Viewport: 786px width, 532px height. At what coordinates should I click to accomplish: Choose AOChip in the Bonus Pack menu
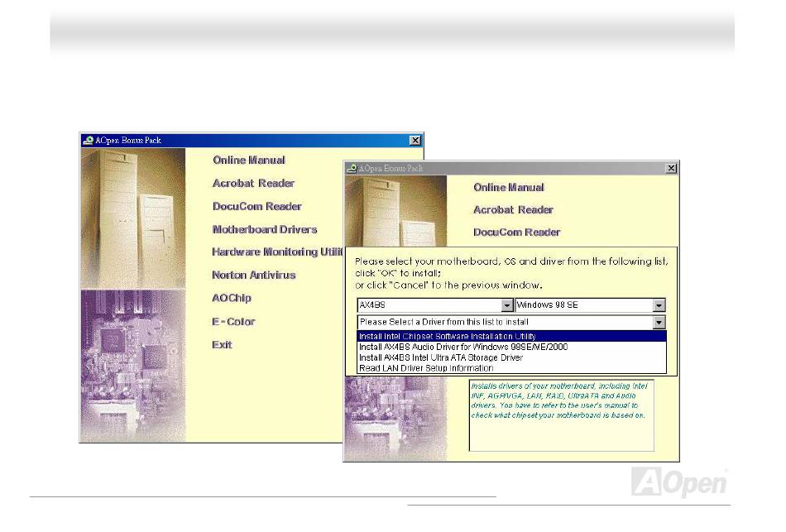click(x=232, y=298)
